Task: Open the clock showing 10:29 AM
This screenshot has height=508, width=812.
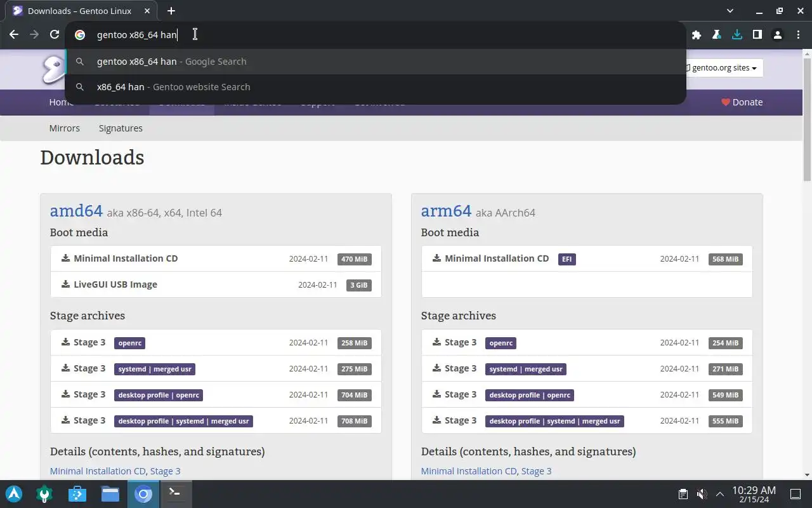Action: point(754,494)
